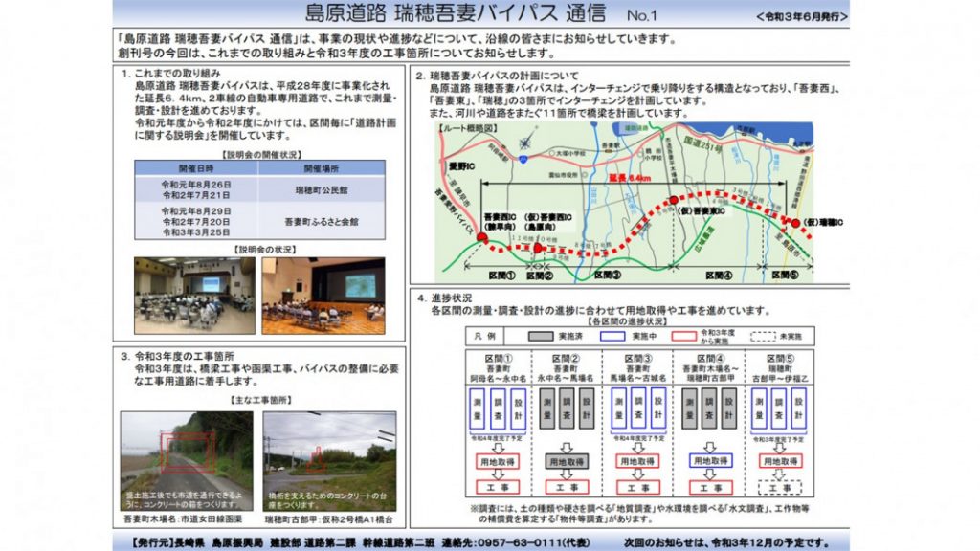Viewport: 980px width, 551px height.
Task: Click the compass icon on the route map
Action: [523, 143]
